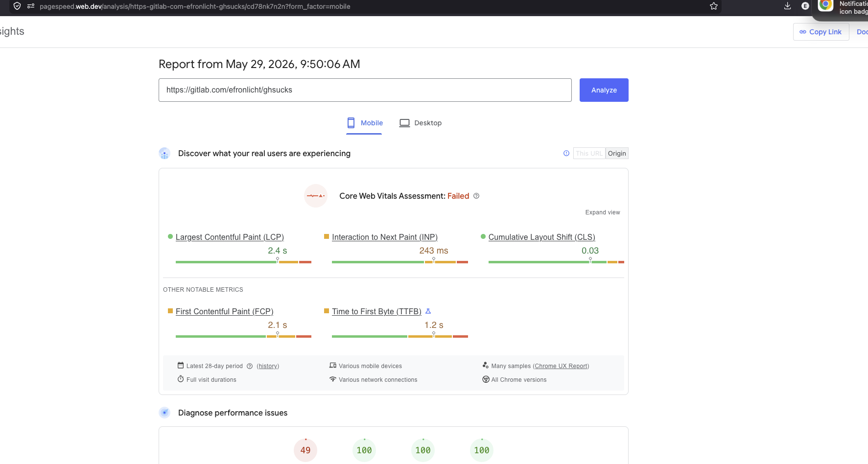The height and width of the screenshot is (464, 868).
Task: Click the FCP value 2.1 s
Action: (278, 325)
